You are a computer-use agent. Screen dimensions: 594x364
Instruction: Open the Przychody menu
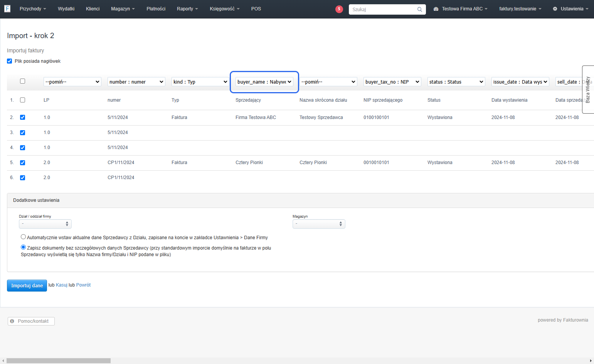tap(33, 9)
